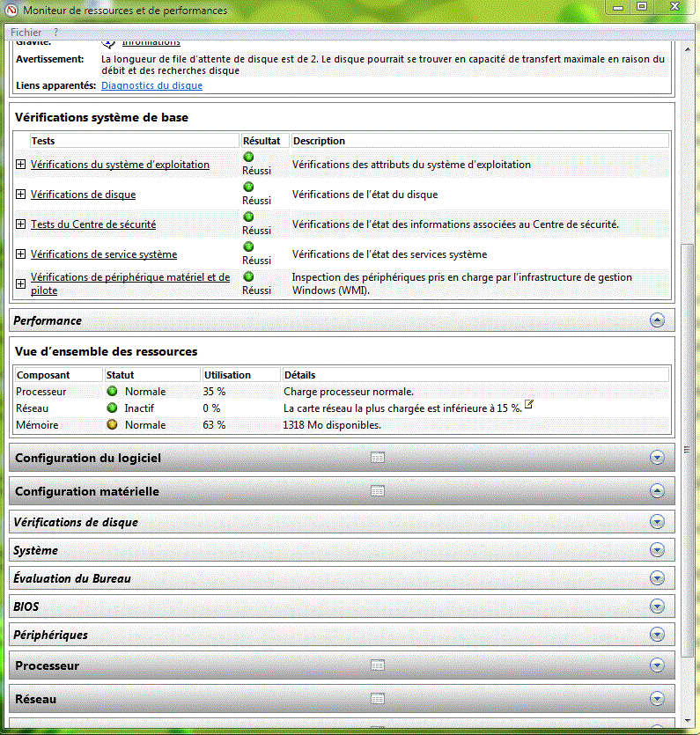Click the Tests column header
Image resolution: width=700 pixels, height=735 pixels.
pyautogui.click(x=135, y=141)
